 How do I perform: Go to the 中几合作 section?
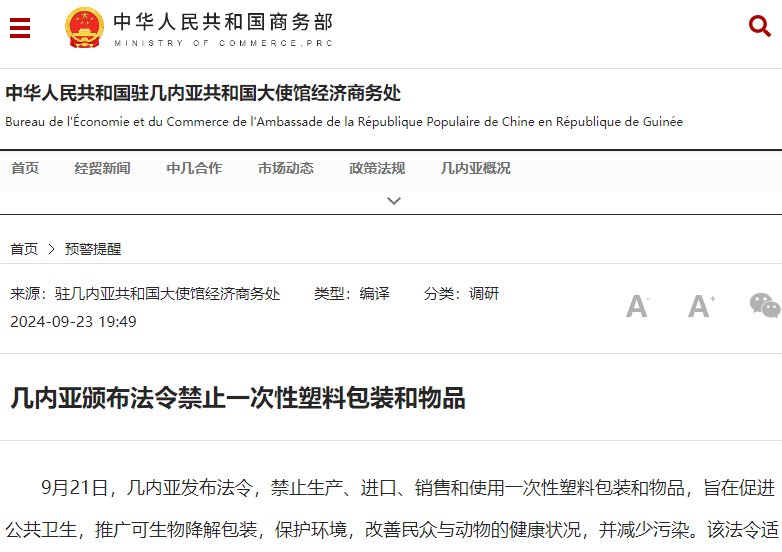194,168
